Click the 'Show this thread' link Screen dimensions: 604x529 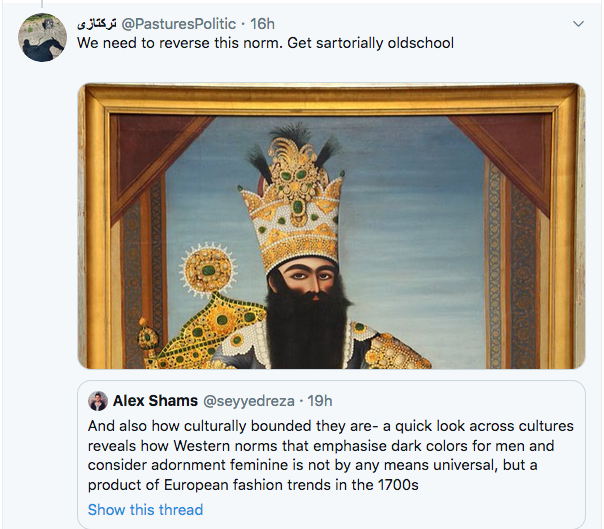coord(145,510)
